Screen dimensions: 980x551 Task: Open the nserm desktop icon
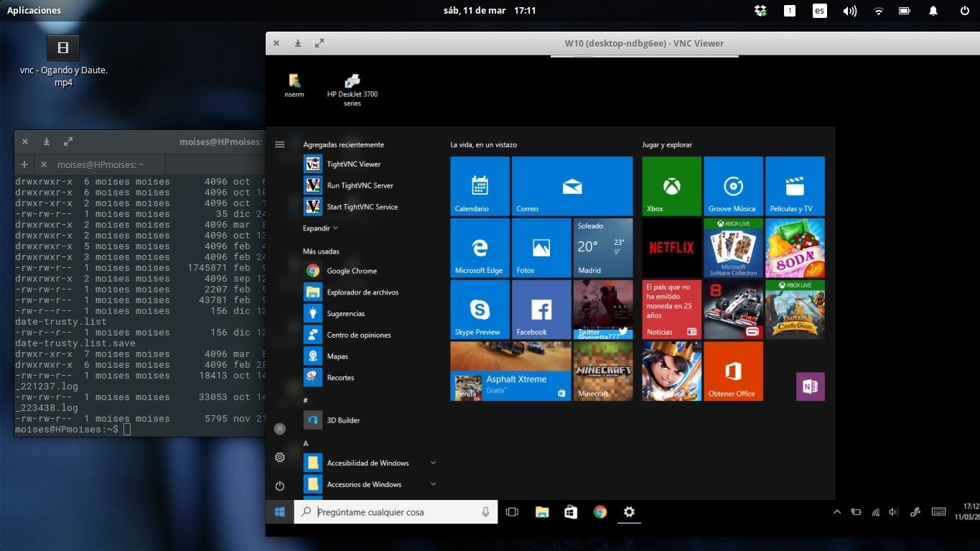[294, 85]
